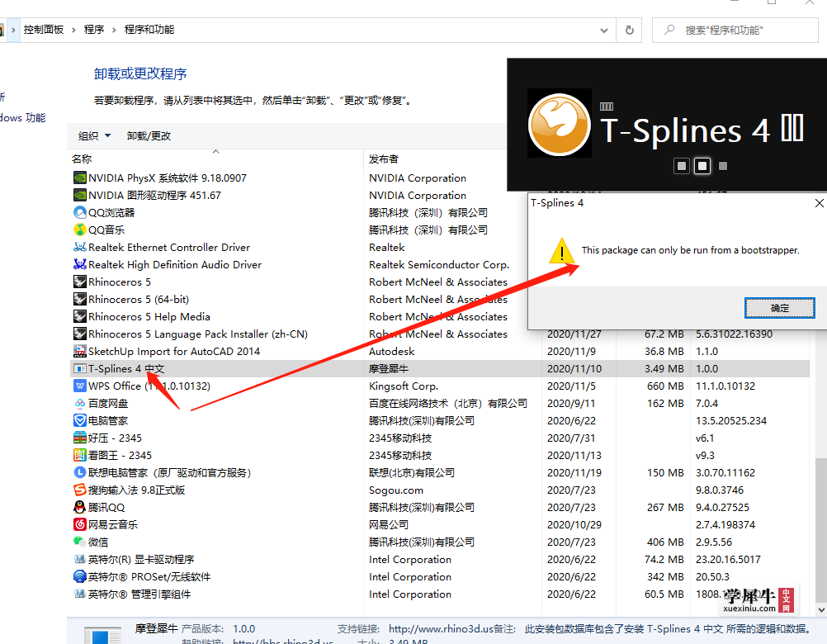The height and width of the screenshot is (644, 827).
Task: Select the Sogou.com publisher cell
Action: coord(395,490)
